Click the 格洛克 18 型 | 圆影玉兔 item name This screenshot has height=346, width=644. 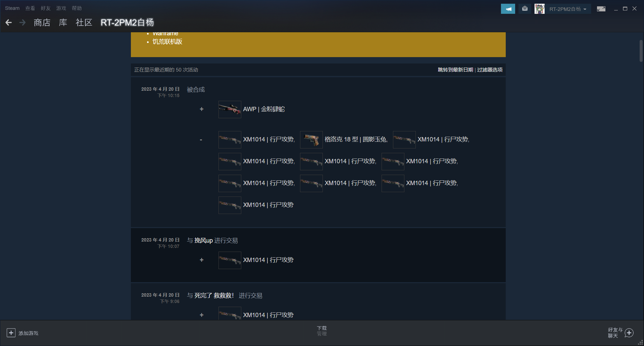pos(356,139)
